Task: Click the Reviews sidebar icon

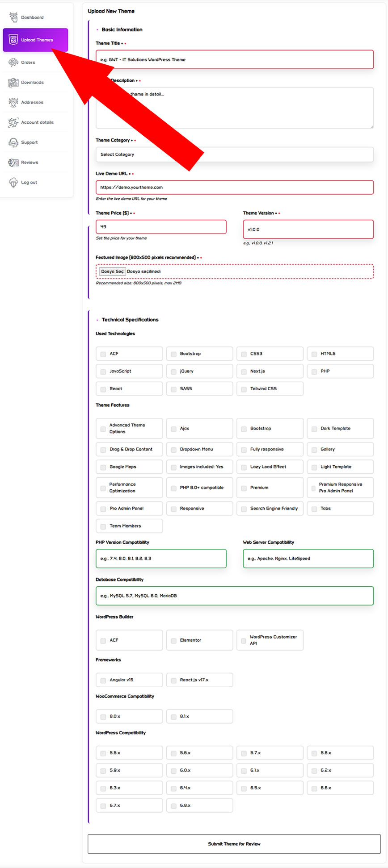Action: [13, 163]
